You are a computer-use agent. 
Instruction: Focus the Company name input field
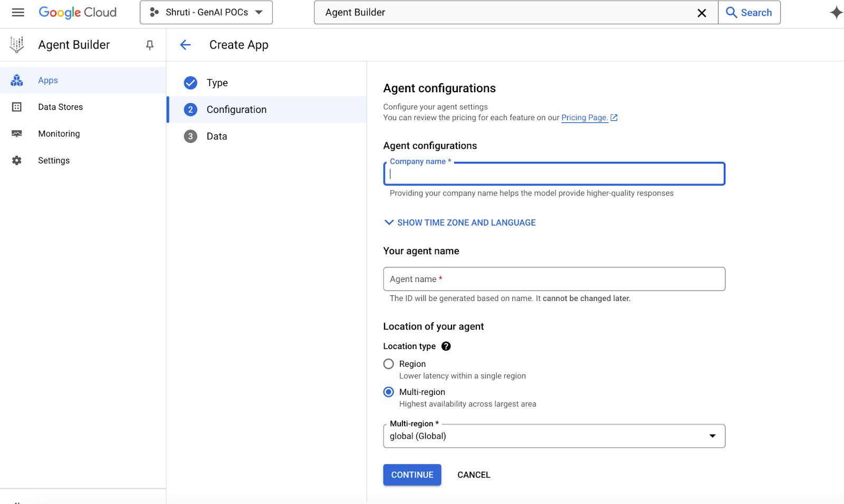click(x=554, y=174)
